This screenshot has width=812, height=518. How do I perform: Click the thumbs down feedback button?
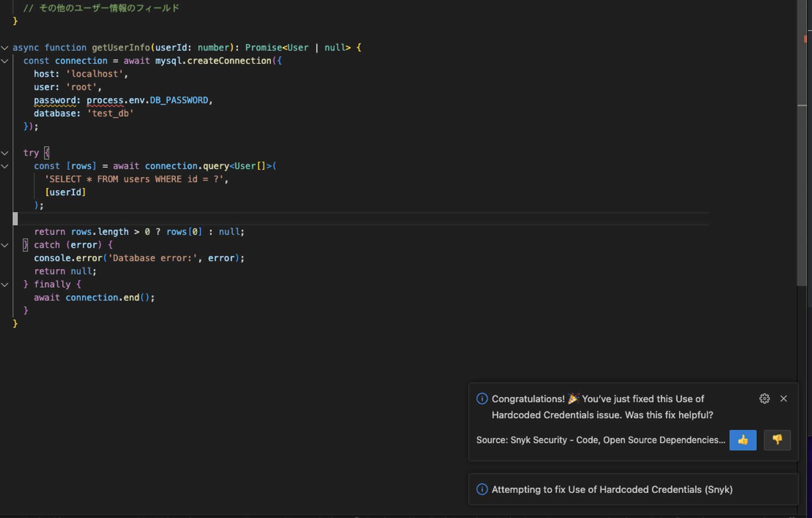tap(777, 440)
